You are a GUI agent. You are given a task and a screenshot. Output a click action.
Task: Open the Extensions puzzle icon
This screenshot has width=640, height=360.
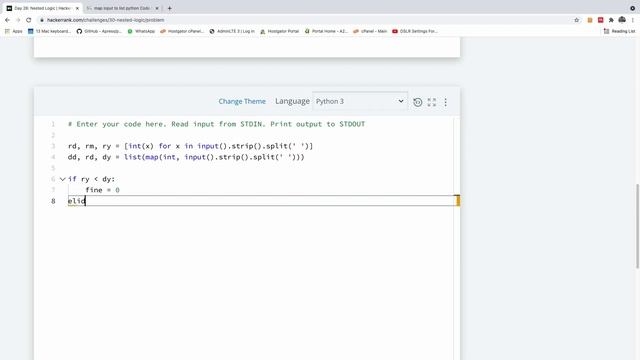click(x=611, y=20)
